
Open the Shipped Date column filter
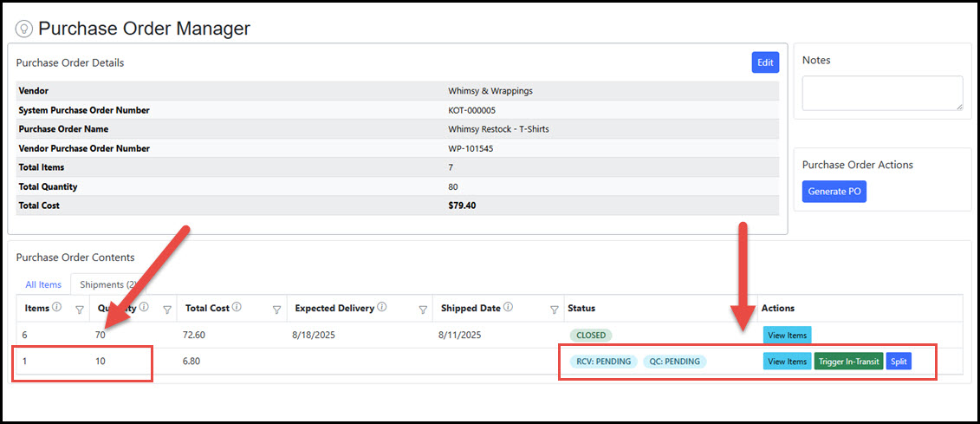[x=555, y=309]
